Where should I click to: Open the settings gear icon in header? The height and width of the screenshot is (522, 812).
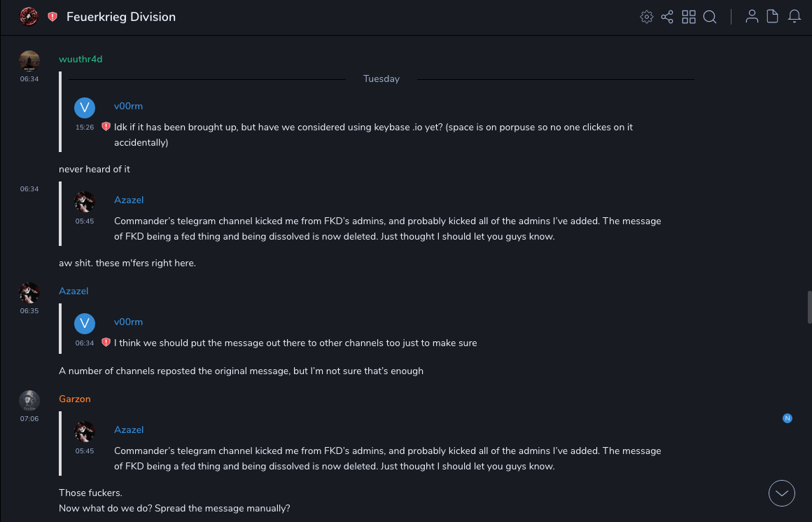pos(647,17)
